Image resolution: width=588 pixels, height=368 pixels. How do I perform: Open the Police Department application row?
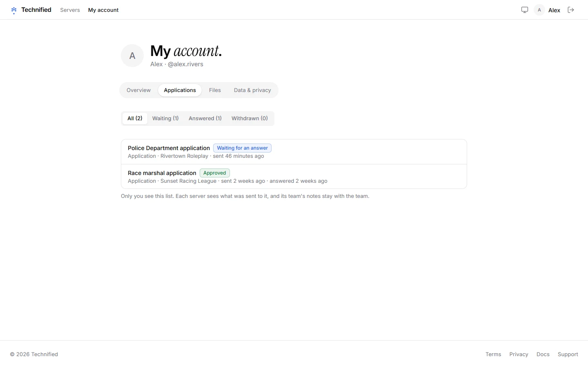point(294,152)
